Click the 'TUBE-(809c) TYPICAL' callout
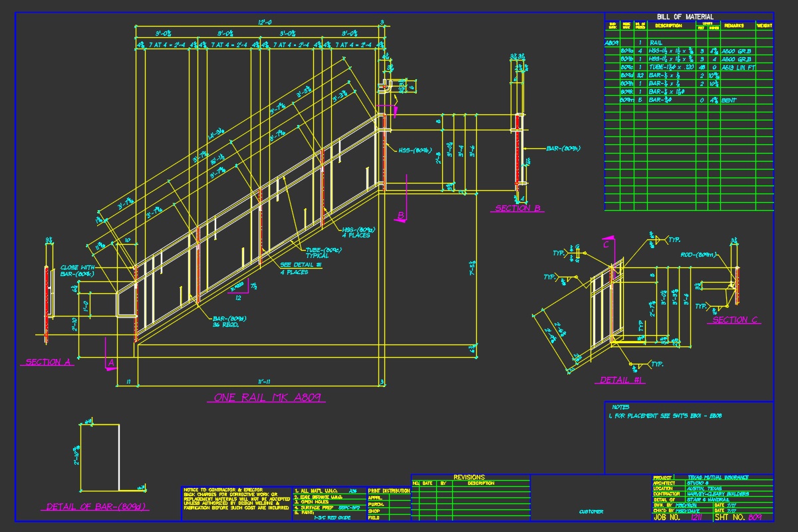Screen dimensions: 798x532 click(323, 253)
